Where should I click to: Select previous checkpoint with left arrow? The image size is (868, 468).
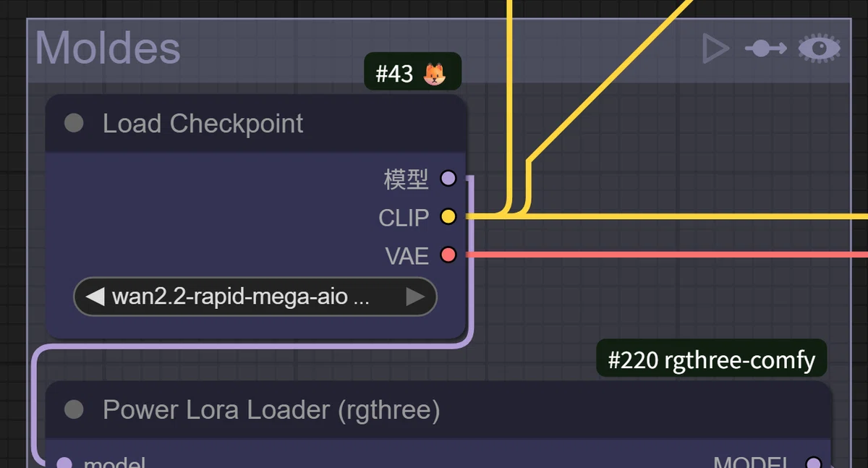94,297
